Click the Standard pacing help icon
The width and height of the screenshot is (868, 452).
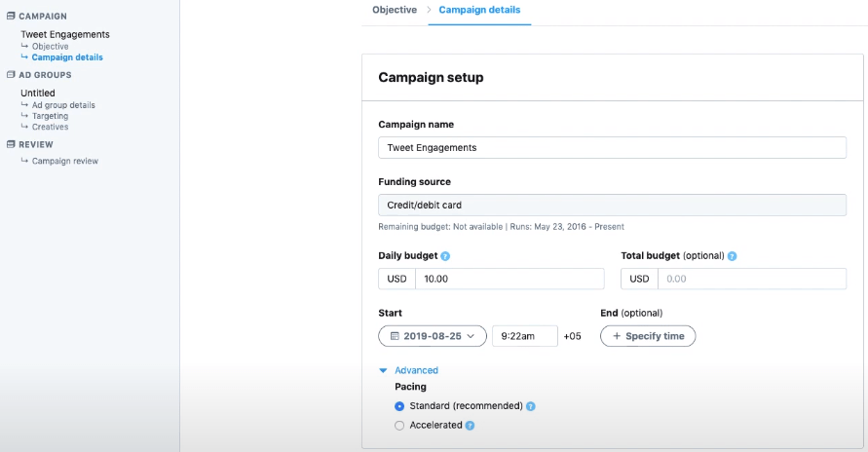pyautogui.click(x=531, y=406)
